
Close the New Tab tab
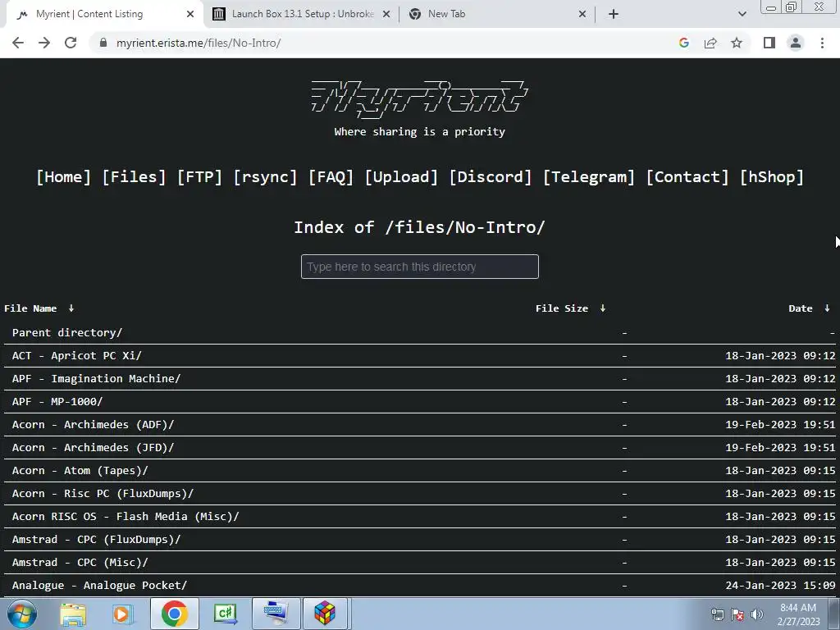point(582,14)
